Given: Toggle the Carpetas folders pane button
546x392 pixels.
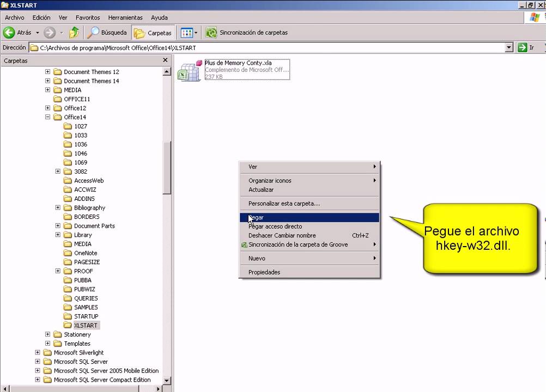Looking at the screenshot, I should click(x=153, y=33).
